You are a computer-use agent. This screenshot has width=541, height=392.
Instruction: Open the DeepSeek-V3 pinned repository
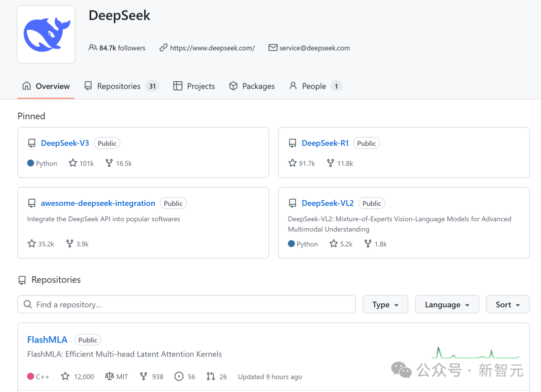tap(65, 143)
